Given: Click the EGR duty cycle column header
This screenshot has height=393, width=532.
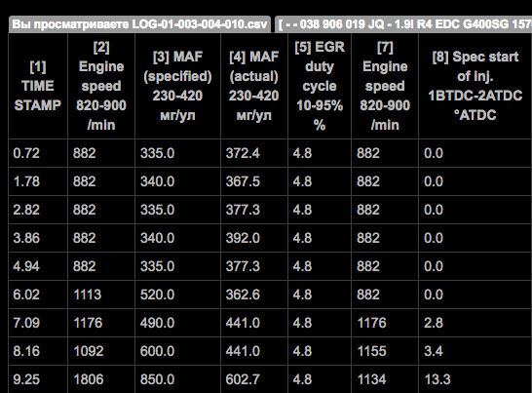Looking at the screenshot, I should (320, 86).
